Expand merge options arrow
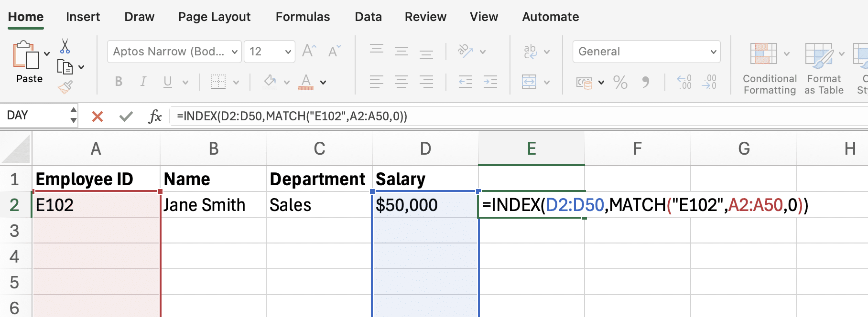Screen dimensions: 868x317 tap(547, 82)
